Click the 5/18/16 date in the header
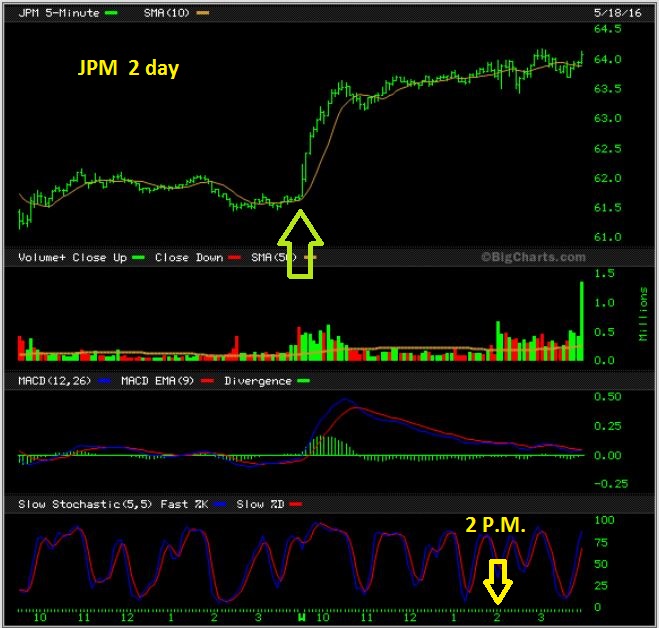Viewport: 659px width, 628px height. tap(617, 13)
